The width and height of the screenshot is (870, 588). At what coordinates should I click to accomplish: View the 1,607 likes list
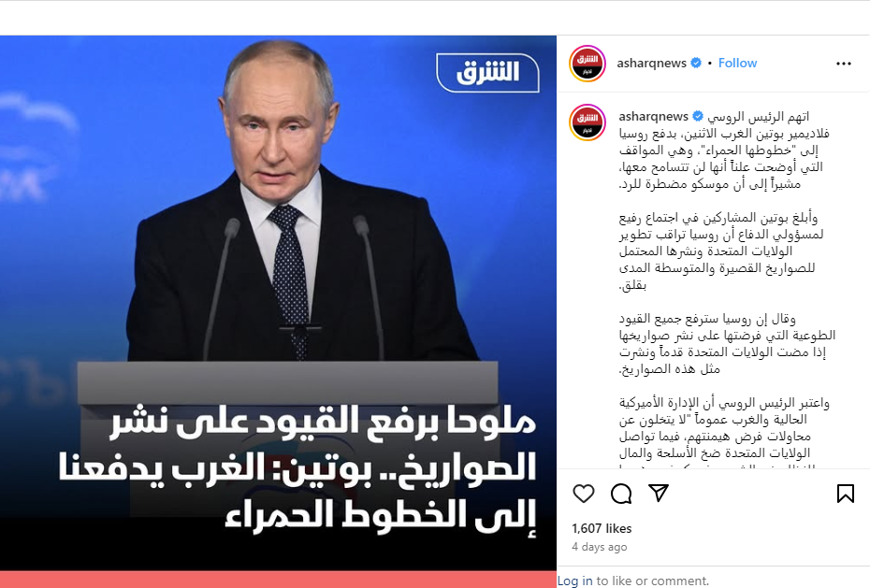coord(602,529)
